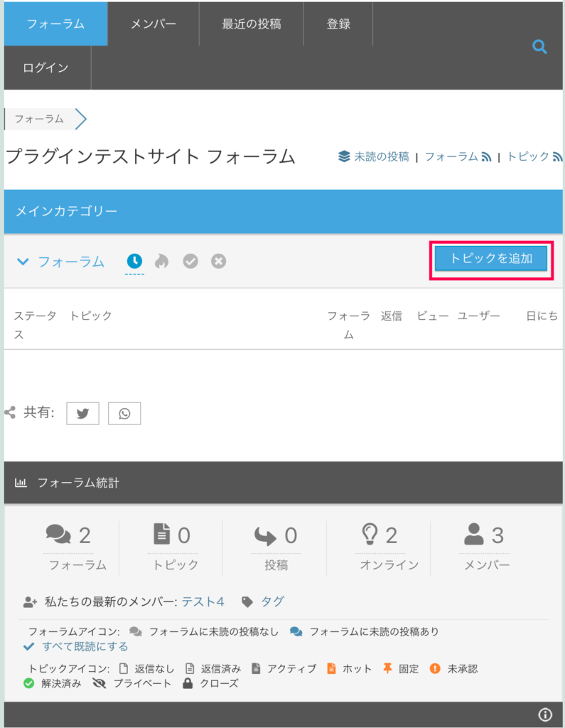Share via WhatsApp icon button

point(124,413)
